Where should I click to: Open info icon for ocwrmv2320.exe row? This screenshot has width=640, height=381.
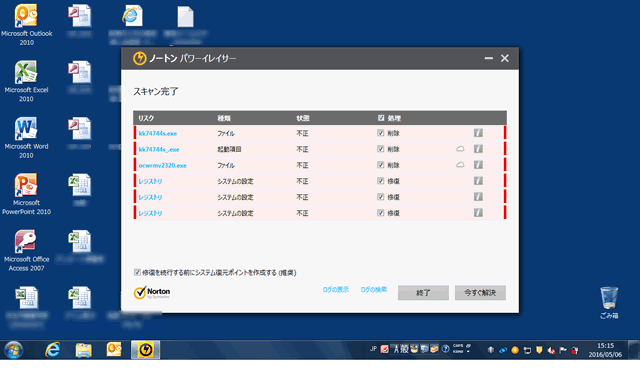tap(478, 165)
